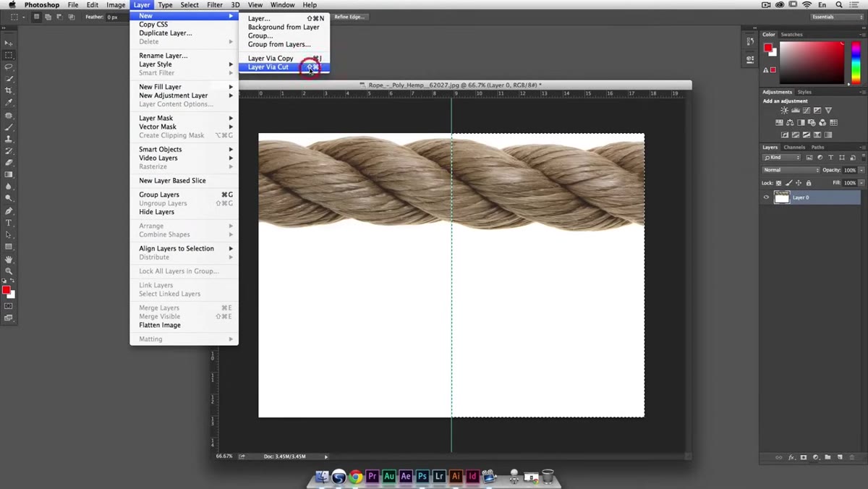Add a Levels adjustment
Screen dimensions: 868x489
(796, 111)
